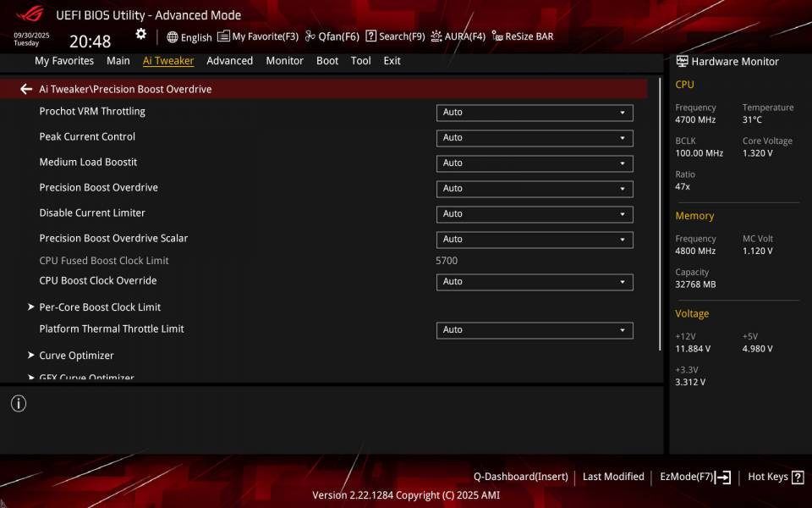Switch to the Monitor tab

coord(284,60)
